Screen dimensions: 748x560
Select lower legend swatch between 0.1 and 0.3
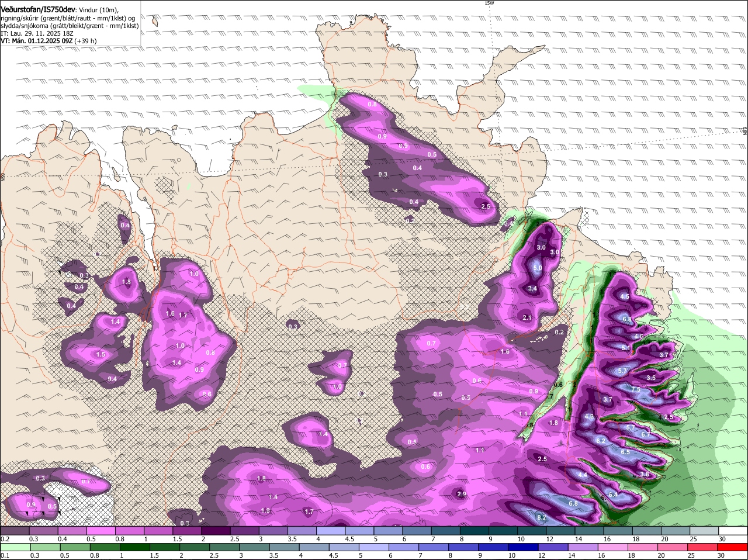tap(15, 547)
